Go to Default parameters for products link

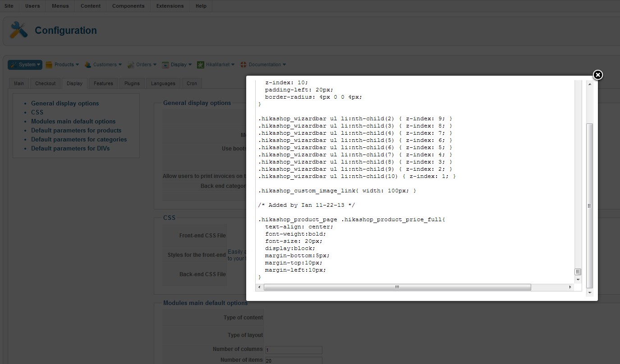(76, 130)
